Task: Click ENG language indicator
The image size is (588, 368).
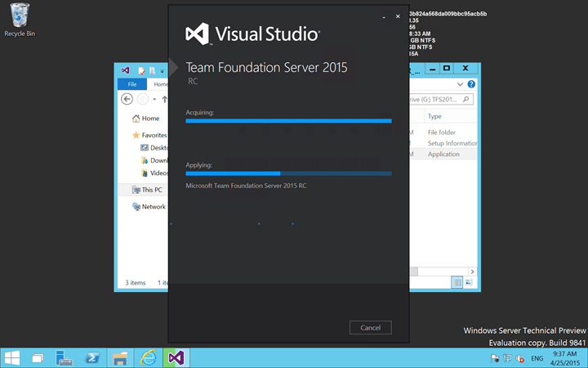Action: pyautogui.click(x=537, y=358)
